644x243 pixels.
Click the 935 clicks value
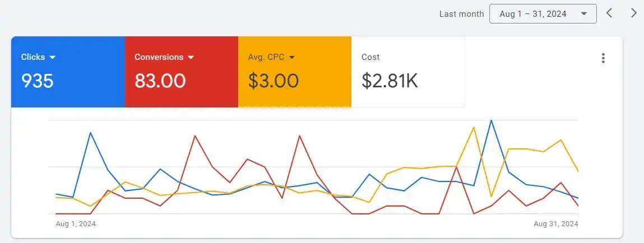coord(38,81)
